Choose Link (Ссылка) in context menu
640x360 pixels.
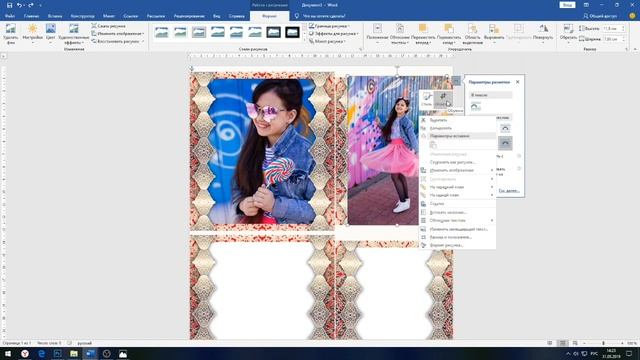(458, 204)
